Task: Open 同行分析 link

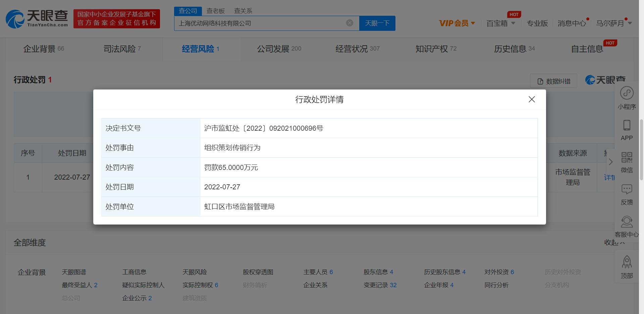Action: point(496,285)
